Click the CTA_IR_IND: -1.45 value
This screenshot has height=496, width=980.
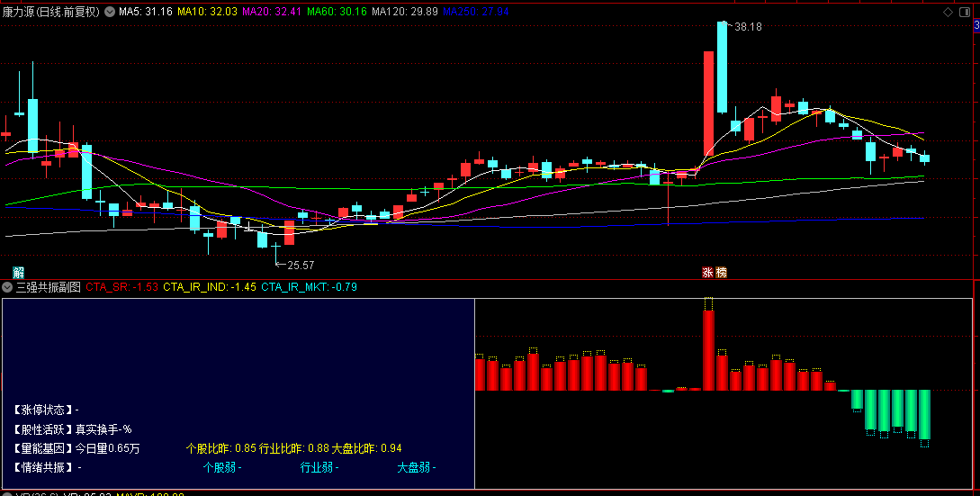pyautogui.click(x=210, y=287)
